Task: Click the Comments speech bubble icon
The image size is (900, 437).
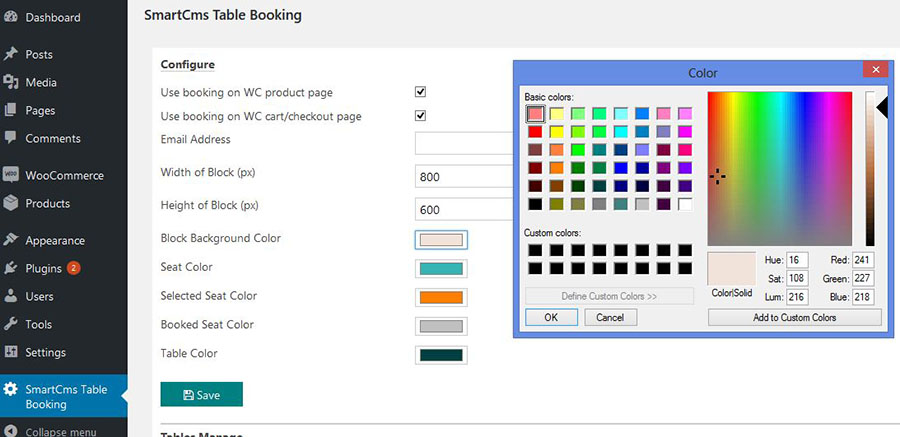Action: pyautogui.click(x=11, y=138)
